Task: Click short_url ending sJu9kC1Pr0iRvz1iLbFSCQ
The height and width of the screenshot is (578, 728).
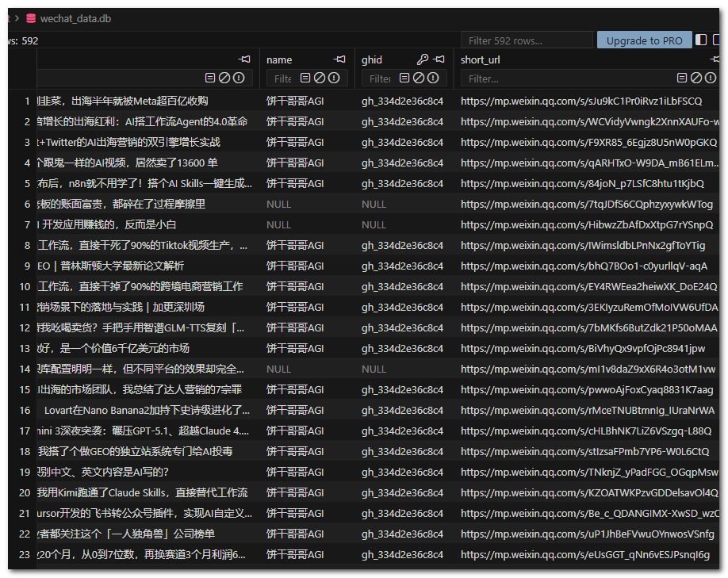Action: pyautogui.click(x=581, y=101)
